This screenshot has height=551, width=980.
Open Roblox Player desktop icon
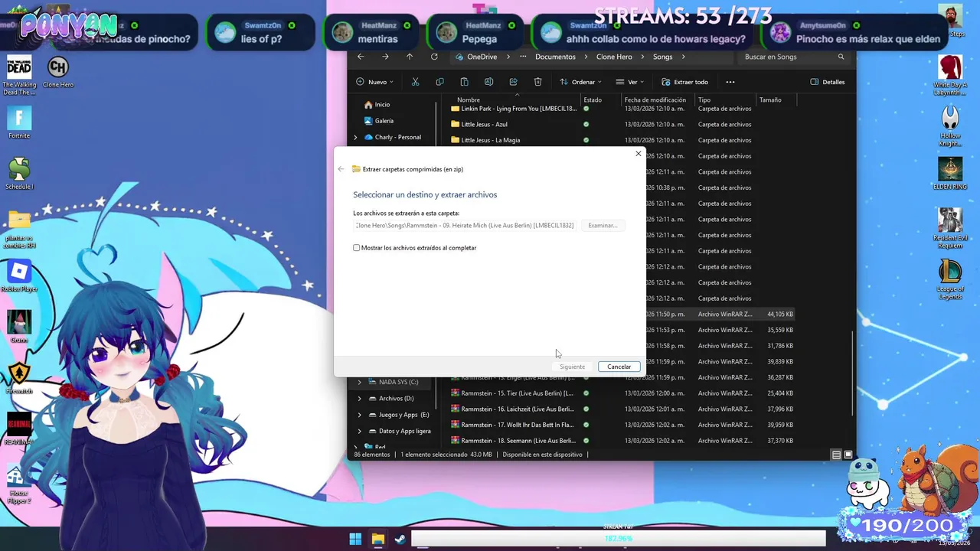[19, 277]
